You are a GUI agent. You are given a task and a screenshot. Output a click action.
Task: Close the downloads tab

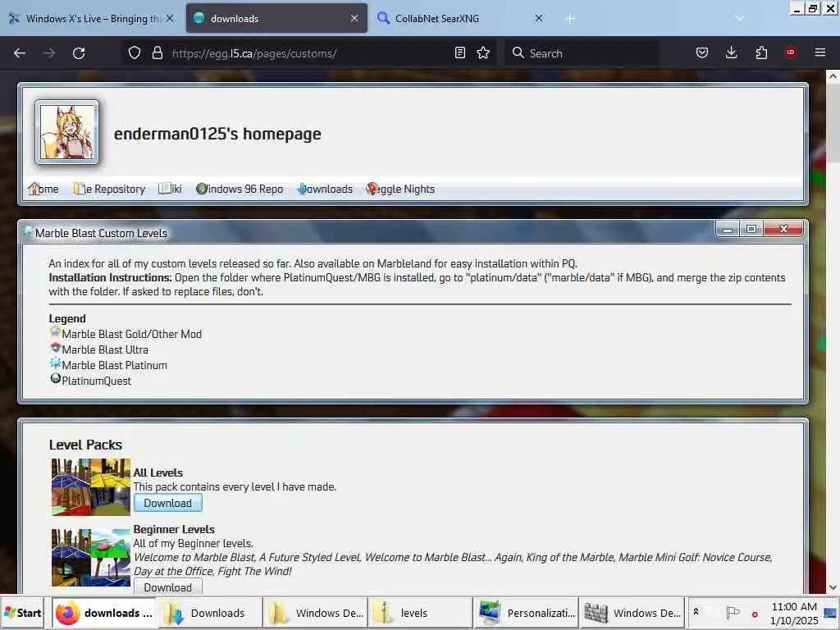(x=354, y=18)
